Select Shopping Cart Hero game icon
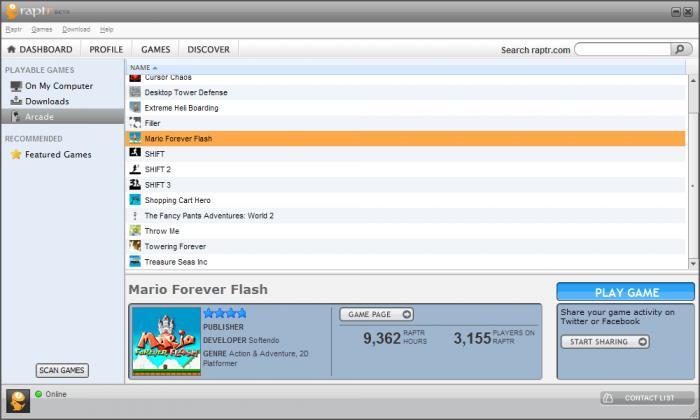The height and width of the screenshot is (420, 700). (135, 200)
